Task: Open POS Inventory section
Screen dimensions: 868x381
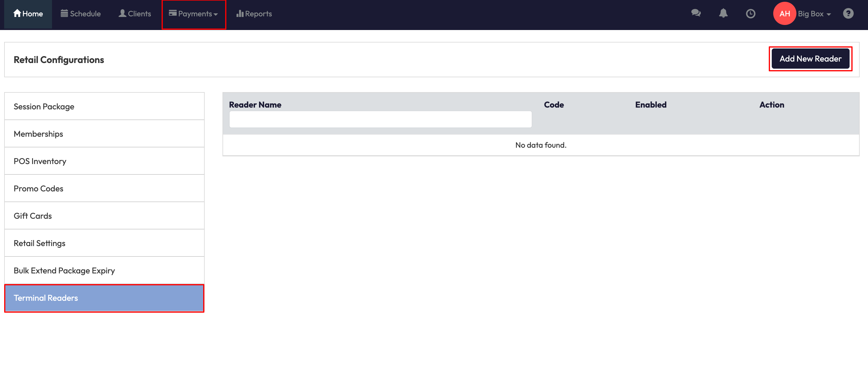Action: (104, 161)
